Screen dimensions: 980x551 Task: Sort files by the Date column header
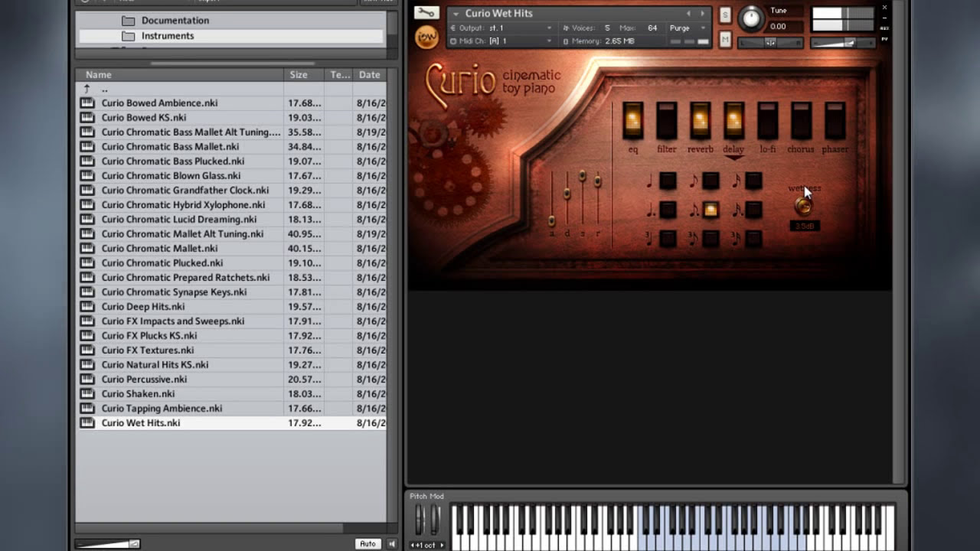click(370, 75)
